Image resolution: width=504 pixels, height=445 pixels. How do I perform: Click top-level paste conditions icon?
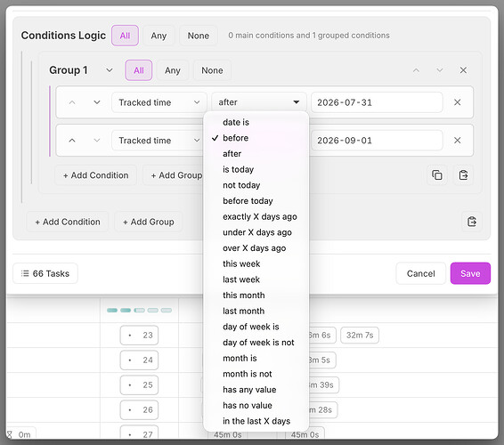pos(472,222)
